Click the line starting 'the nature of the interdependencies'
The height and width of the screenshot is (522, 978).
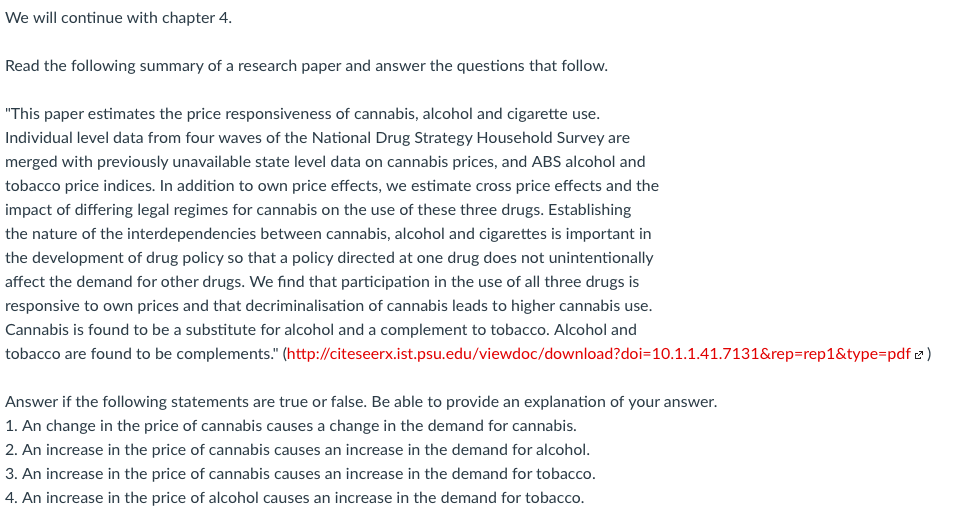click(328, 234)
